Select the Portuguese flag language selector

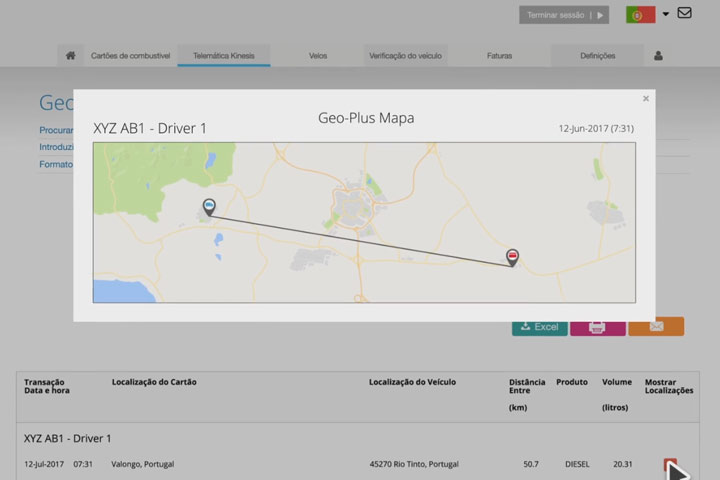click(x=640, y=15)
